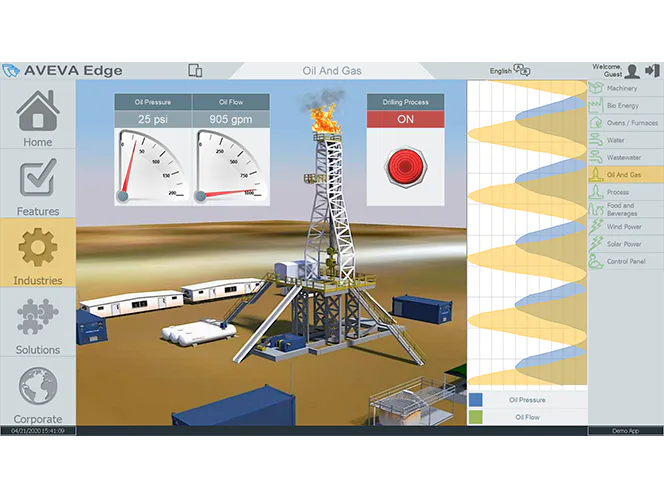This screenshot has width=664, height=498.
Task: Click the 25 psi pressure value
Action: coord(153,119)
